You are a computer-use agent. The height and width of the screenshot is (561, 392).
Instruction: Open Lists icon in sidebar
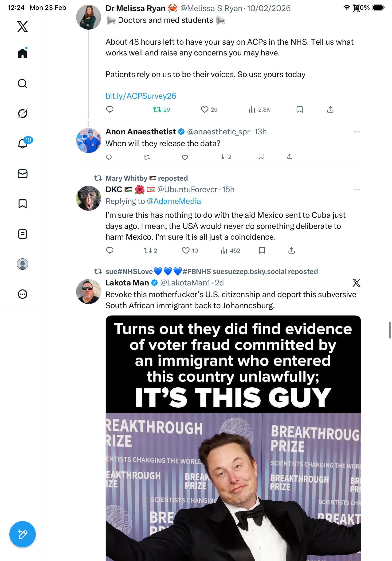pos(23,234)
